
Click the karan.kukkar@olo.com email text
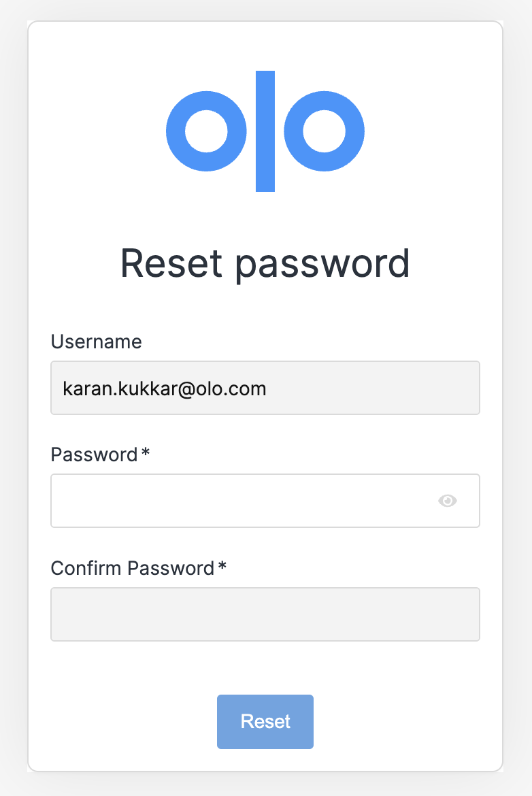pos(165,389)
